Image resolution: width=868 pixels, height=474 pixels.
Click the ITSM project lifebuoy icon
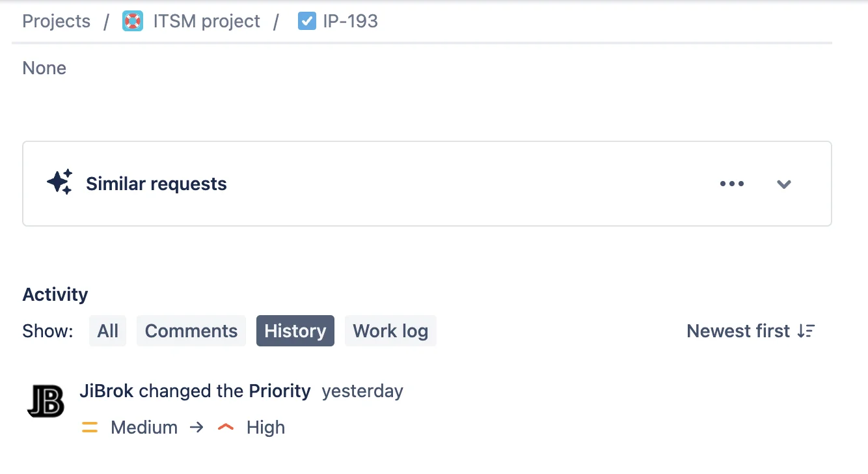(133, 21)
